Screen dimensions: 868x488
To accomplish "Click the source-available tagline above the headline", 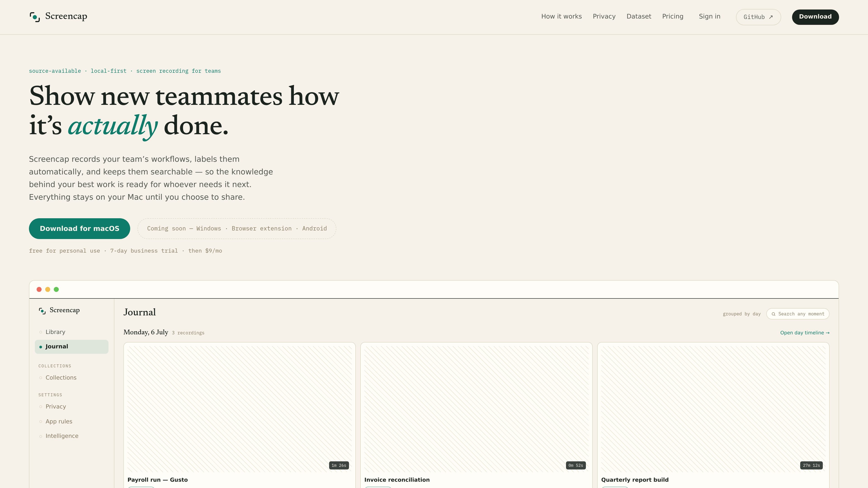I will point(125,71).
